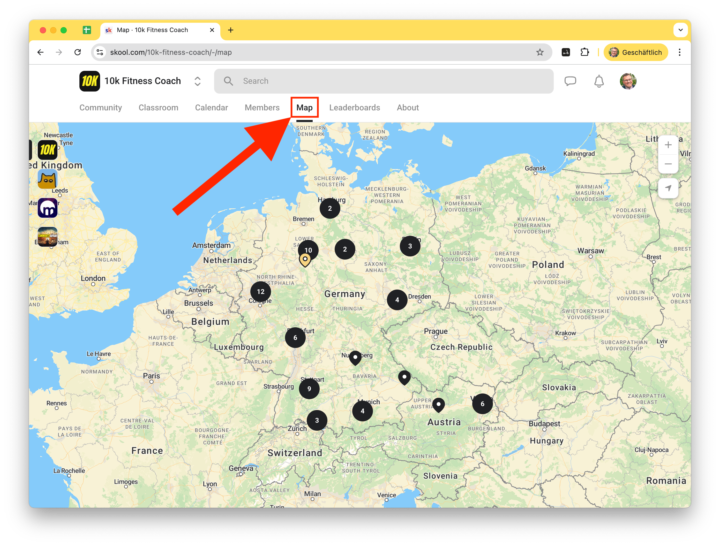Open the browser extensions puzzle icon
The width and height of the screenshot is (720, 546).
[585, 52]
